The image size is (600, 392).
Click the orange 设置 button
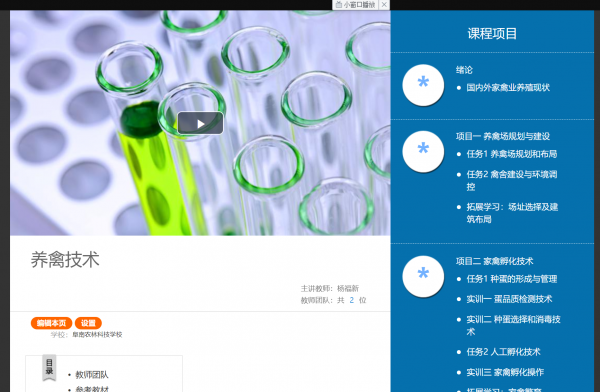88,323
